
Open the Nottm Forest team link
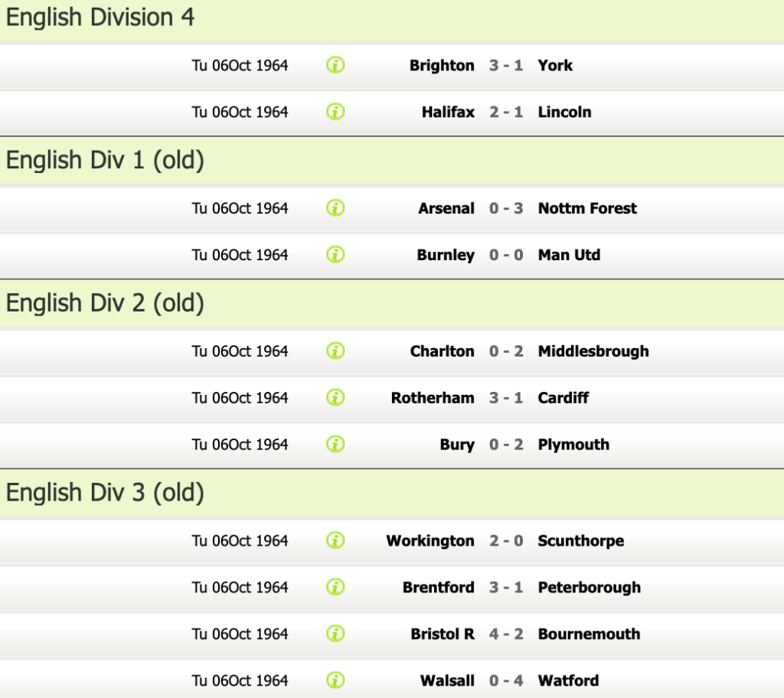click(x=587, y=208)
